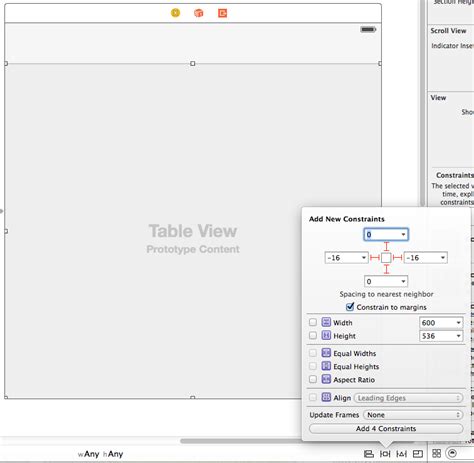Click the Add 4 Constraints button
This screenshot has height=463, width=474.
[x=386, y=428]
